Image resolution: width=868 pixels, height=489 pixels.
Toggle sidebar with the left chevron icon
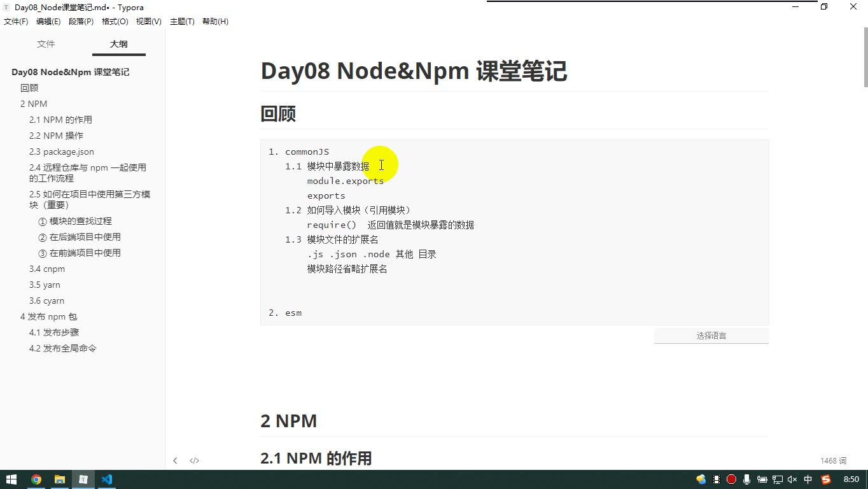coord(175,460)
